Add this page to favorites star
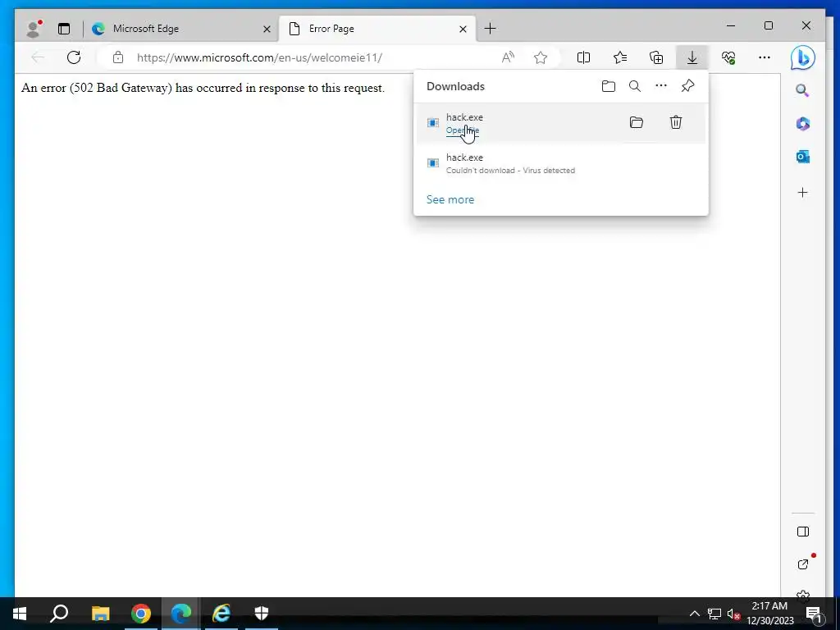The width and height of the screenshot is (840, 630). point(541,57)
